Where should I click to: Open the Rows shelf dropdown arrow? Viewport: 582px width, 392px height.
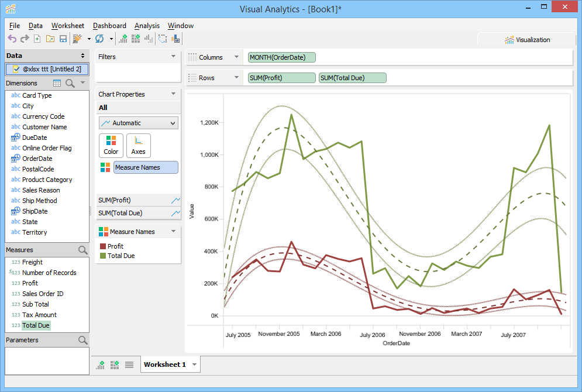236,78
